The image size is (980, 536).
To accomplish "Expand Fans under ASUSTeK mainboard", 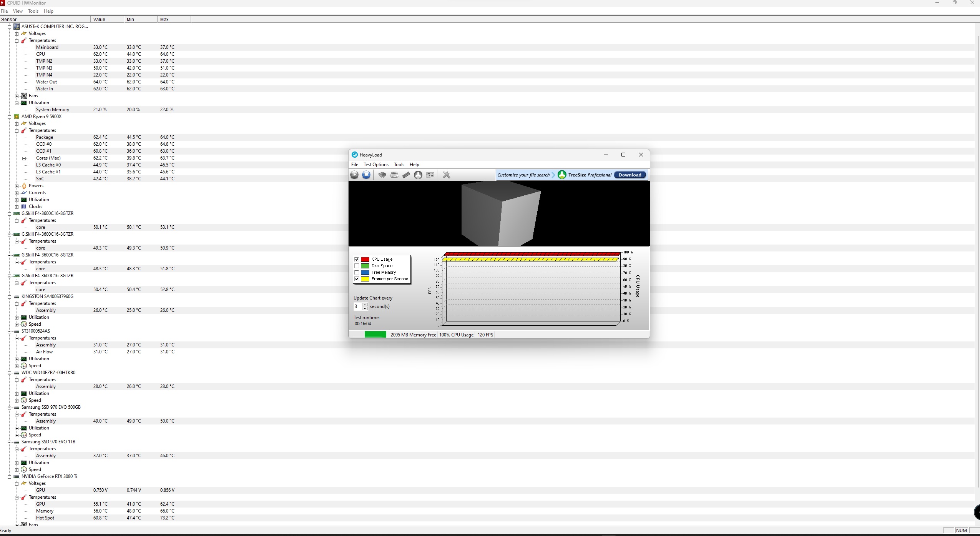I will point(17,96).
